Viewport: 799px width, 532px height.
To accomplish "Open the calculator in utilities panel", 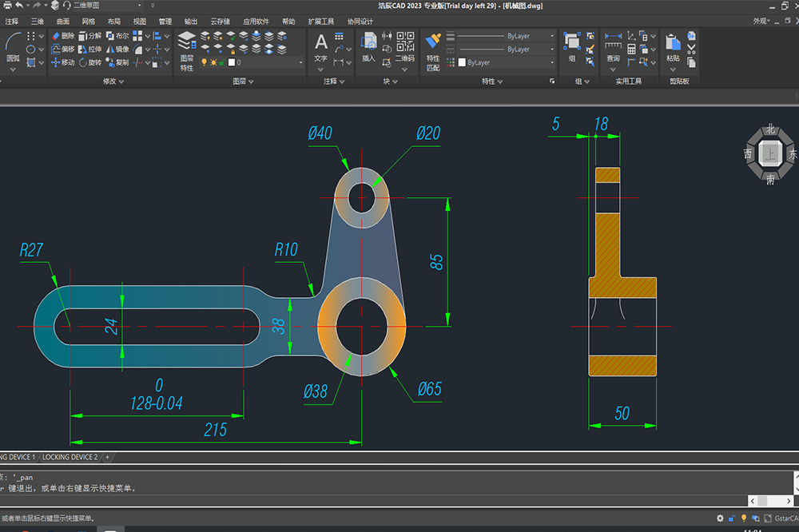I will tap(631, 50).
